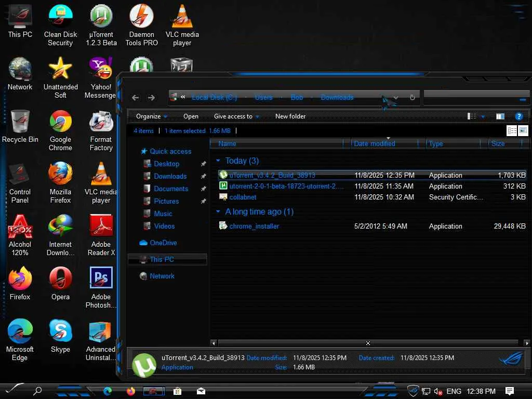This screenshot has height=399, width=532.
Task: Toggle the preview pane button
Action: [x=500, y=116]
